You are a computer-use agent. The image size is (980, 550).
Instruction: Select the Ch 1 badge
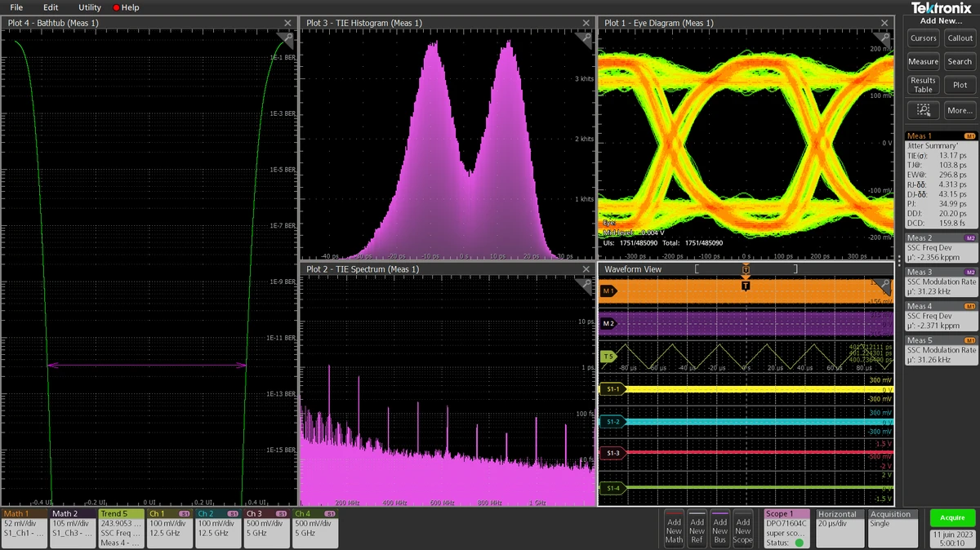coord(169,527)
